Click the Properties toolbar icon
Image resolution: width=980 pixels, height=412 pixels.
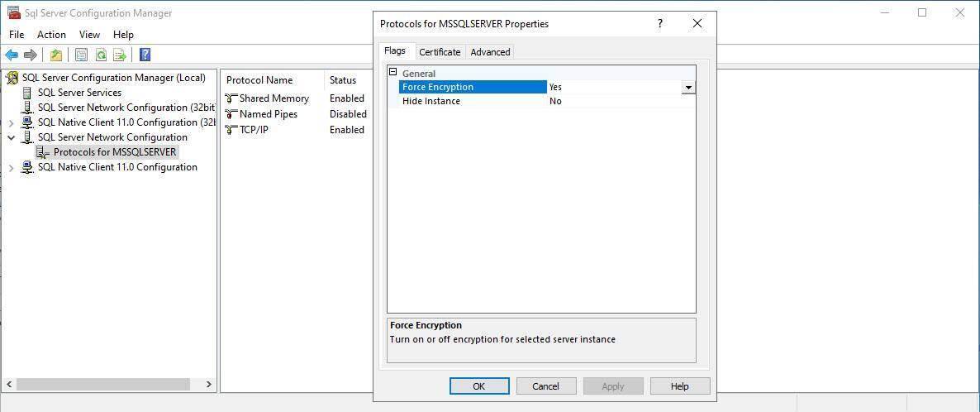[81, 55]
